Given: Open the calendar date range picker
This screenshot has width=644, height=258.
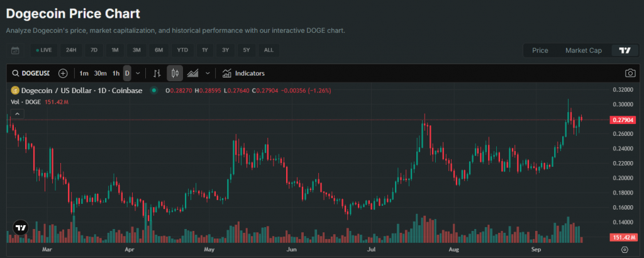Looking at the screenshot, I should coord(15,50).
